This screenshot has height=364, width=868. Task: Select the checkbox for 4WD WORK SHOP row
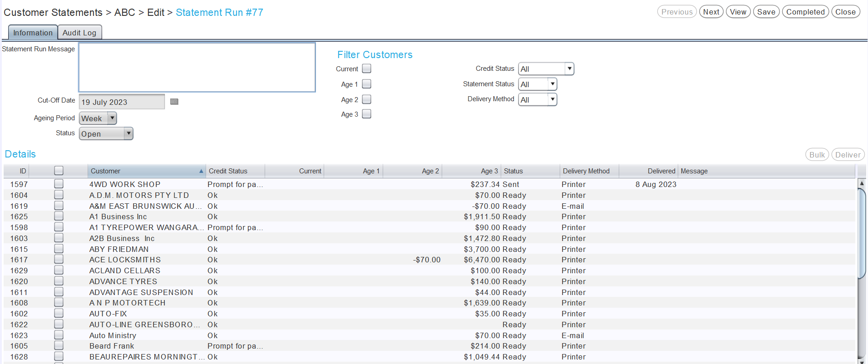[x=59, y=184]
